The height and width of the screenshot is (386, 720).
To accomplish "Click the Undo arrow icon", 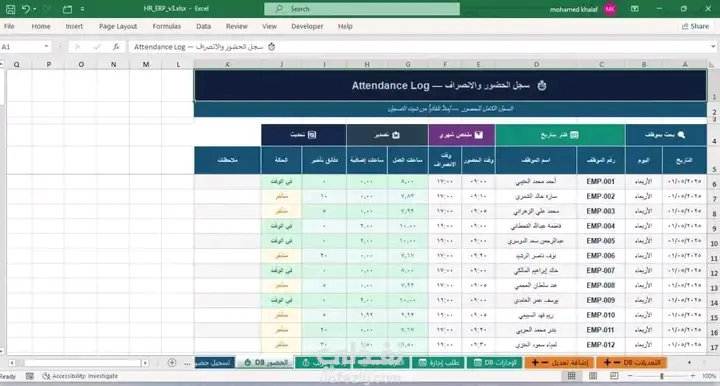I will [26, 9].
